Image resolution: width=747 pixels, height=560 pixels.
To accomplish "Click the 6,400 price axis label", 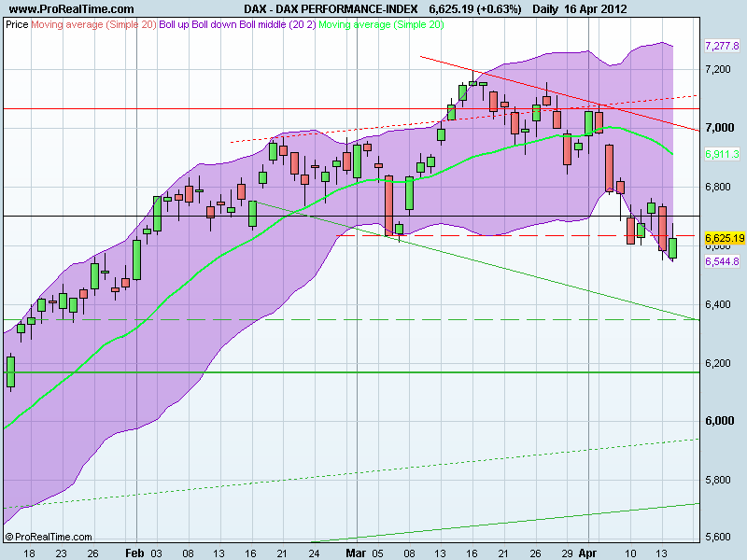I will [718, 304].
